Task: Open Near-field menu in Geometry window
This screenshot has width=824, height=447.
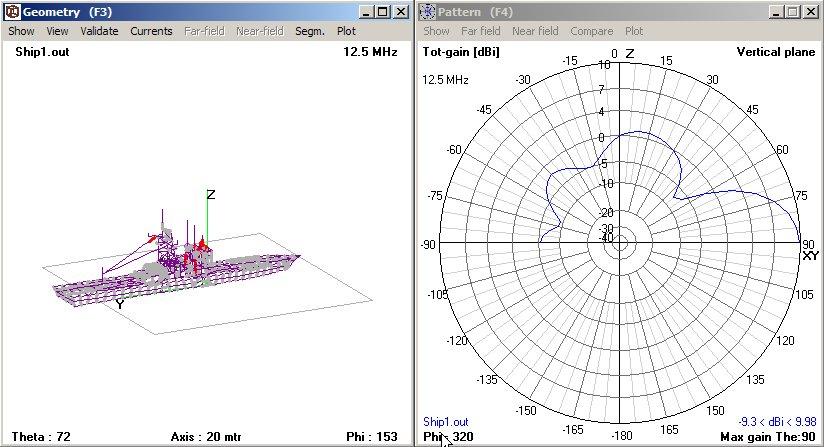Action: tap(260, 31)
